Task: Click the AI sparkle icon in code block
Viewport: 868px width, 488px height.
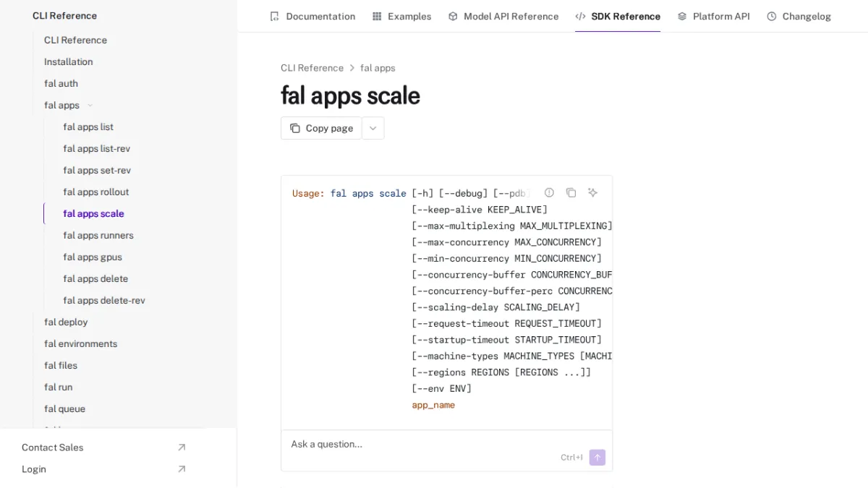Action: tap(592, 192)
